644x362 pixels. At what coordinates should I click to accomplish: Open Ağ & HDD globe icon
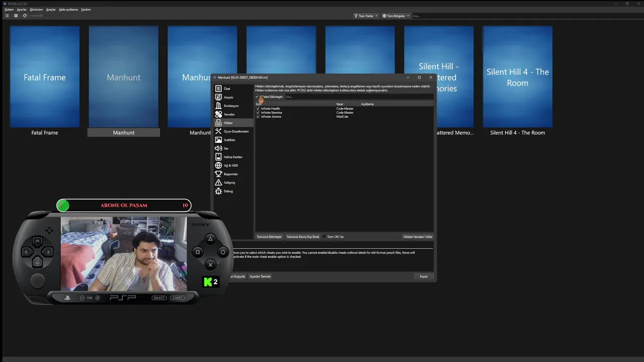tap(218, 165)
